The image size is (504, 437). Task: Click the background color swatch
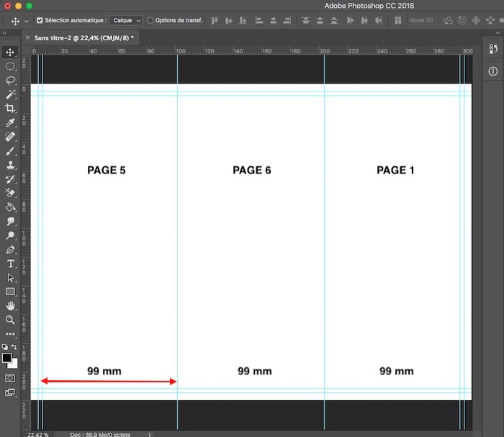[14, 364]
